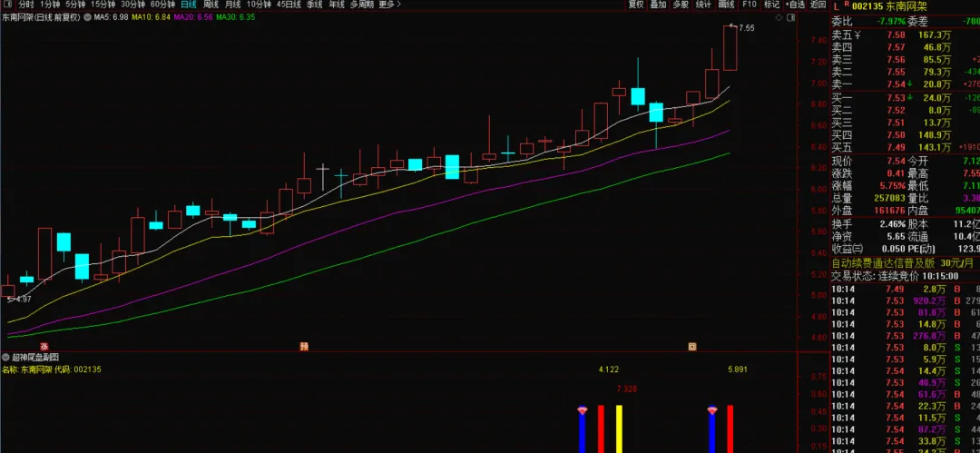Click the 涨幅 5.75% value
The height and width of the screenshot is (453, 980).
click(x=892, y=186)
